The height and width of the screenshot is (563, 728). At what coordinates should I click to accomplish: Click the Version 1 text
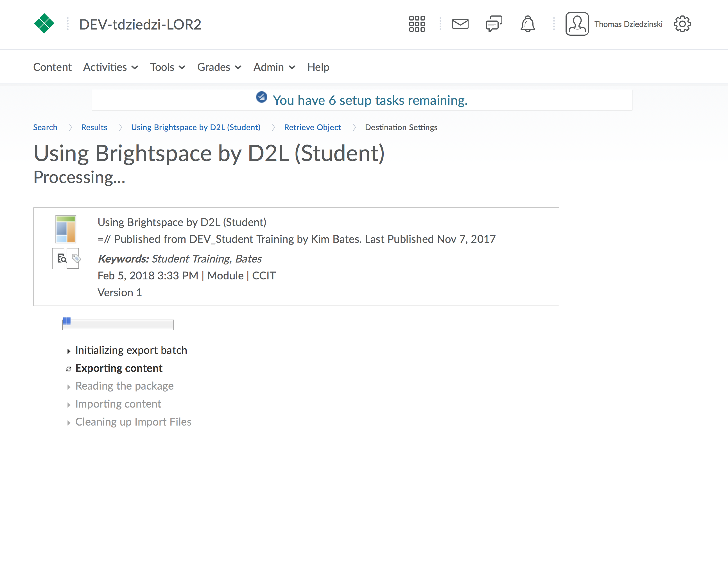[120, 292]
